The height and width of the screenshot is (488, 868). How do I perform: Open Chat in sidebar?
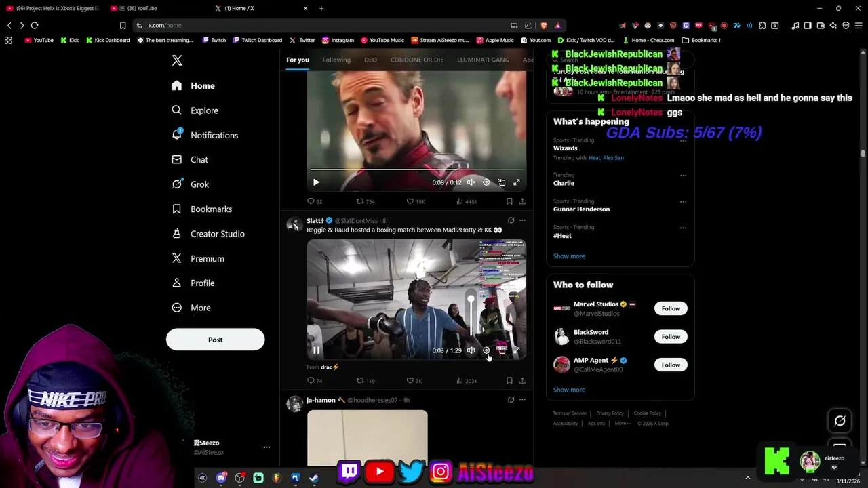[190, 160]
